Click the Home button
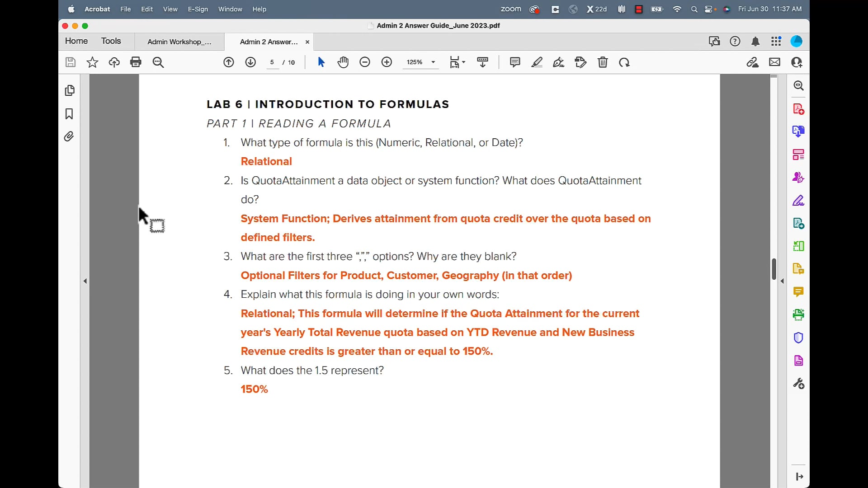 76,41
